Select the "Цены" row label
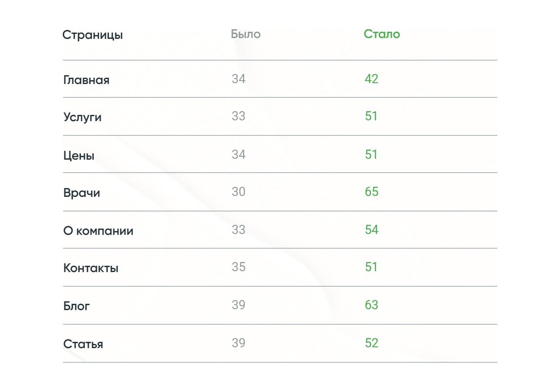Viewport: 560px width, 392px height. tap(79, 155)
